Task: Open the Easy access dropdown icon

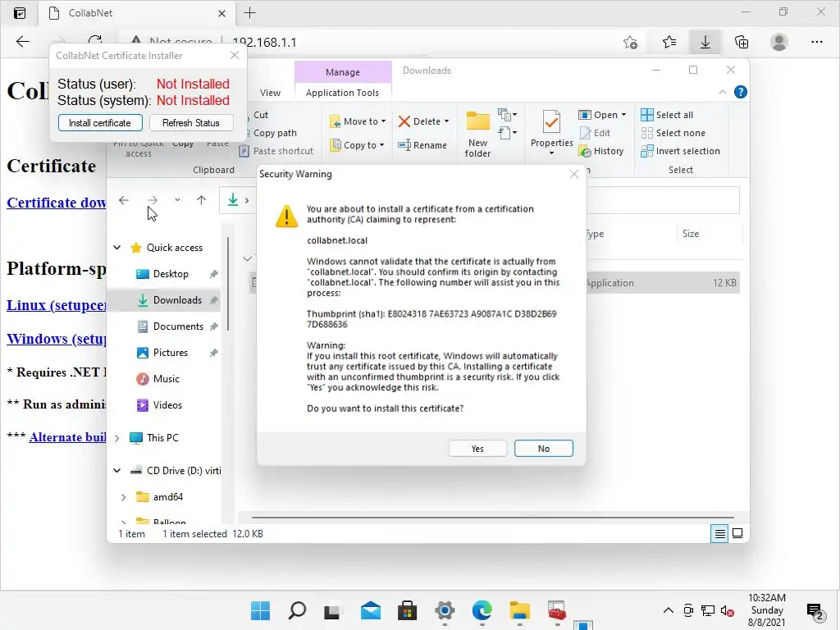Action: (x=507, y=132)
